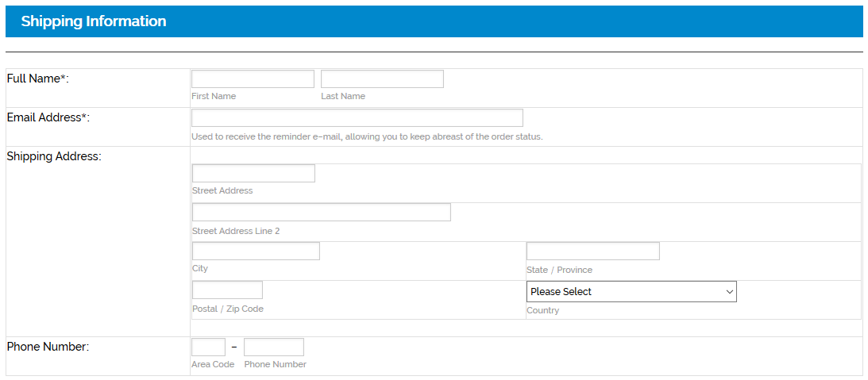
Task: Click the 'Shipping Address:' row label
Action: coord(54,156)
